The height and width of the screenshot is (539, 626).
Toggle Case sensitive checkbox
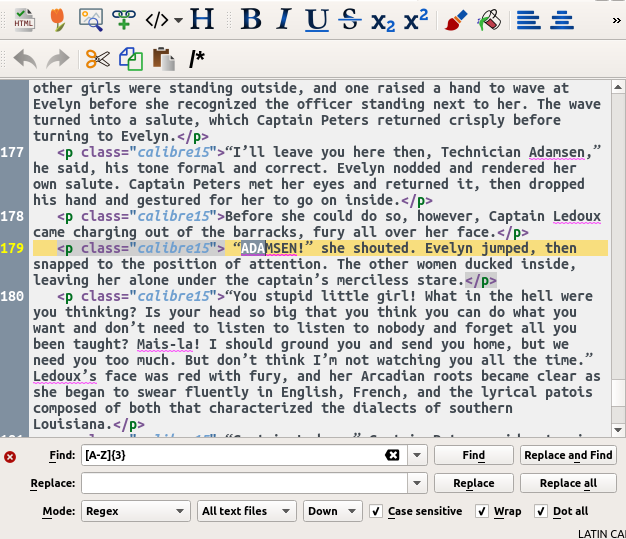click(375, 511)
